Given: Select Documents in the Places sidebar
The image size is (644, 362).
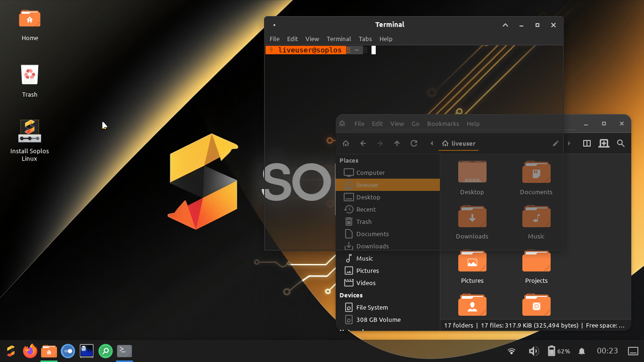Looking at the screenshot, I should click(387, 234).
